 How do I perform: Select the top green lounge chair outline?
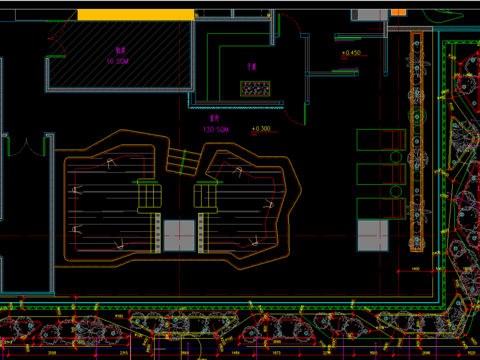coord(381,140)
